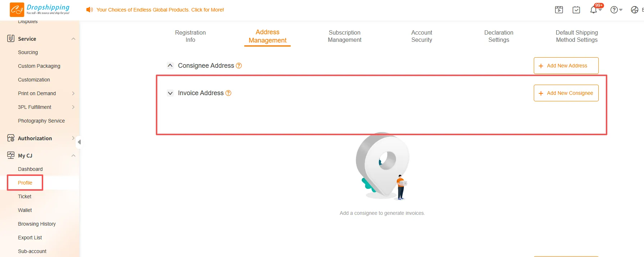Image resolution: width=644 pixels, height=257 pixels.
Task: Expand the Invoice Address section
Action: (170, 93)
